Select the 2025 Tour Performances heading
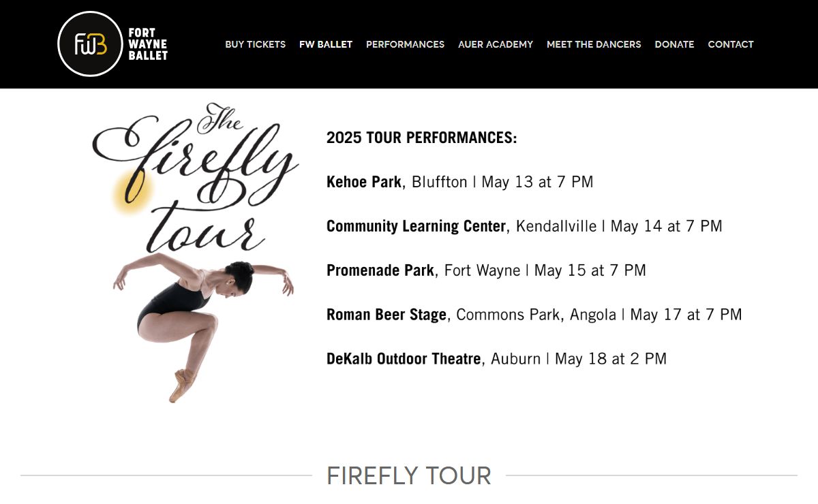Viewport: 818px width, 504px height. point(422,138)
